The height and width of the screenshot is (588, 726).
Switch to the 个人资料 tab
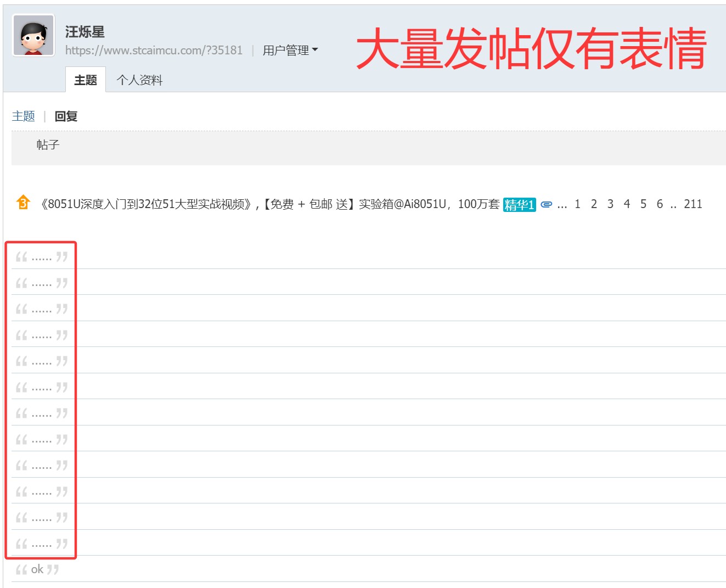[139, 80]
